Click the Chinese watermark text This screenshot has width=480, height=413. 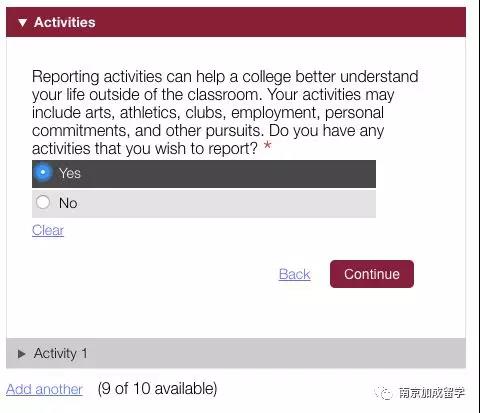coord(431,393)
